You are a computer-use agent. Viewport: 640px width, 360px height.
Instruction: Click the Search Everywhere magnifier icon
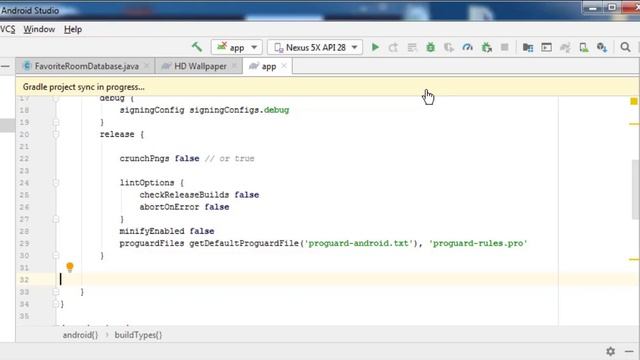tap(625, 47)
